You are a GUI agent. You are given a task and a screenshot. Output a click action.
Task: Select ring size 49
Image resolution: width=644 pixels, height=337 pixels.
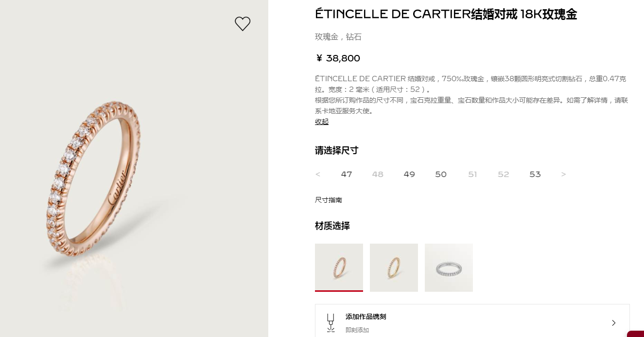coord(409,174)
